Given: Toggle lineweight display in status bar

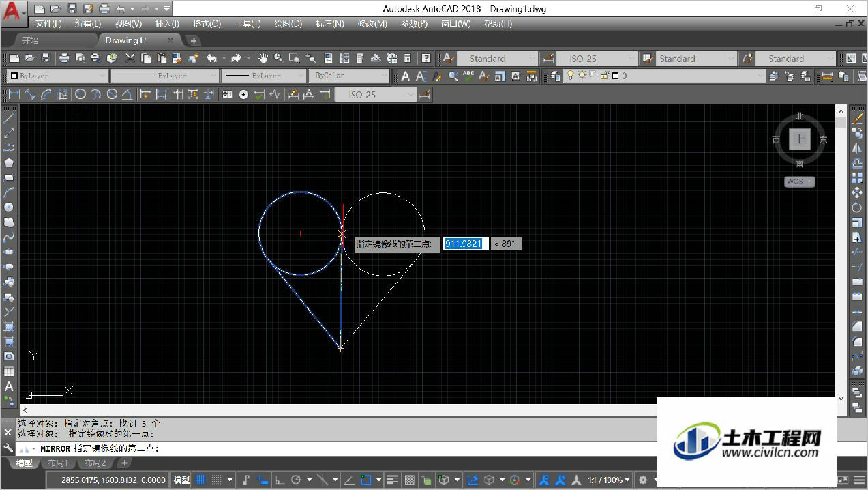Looking at the screenshot, I should coord(393,480).
